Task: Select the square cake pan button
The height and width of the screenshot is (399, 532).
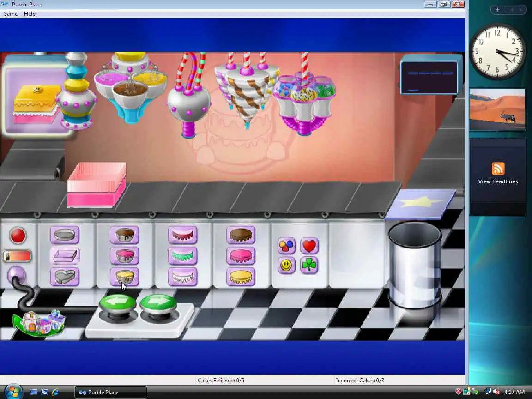Action: tap(65, 255)
